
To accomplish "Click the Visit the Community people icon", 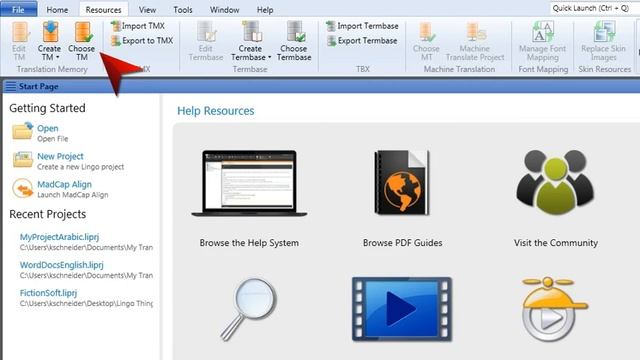I will pos(556,182).
